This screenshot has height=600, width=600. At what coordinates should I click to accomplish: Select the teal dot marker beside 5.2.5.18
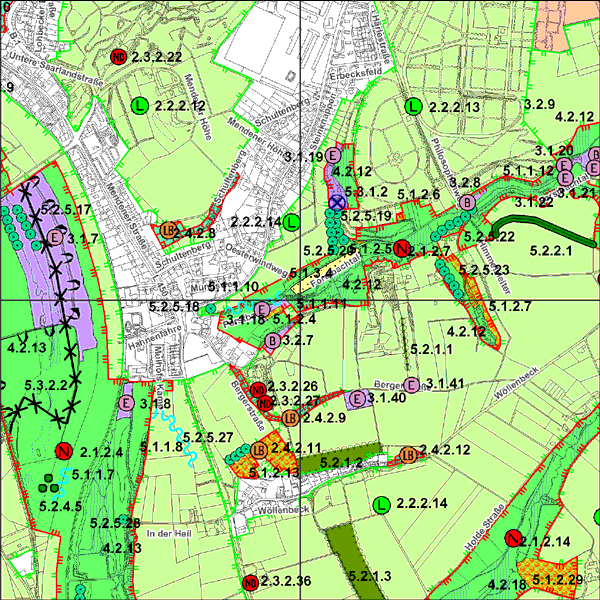click(210, 308)
